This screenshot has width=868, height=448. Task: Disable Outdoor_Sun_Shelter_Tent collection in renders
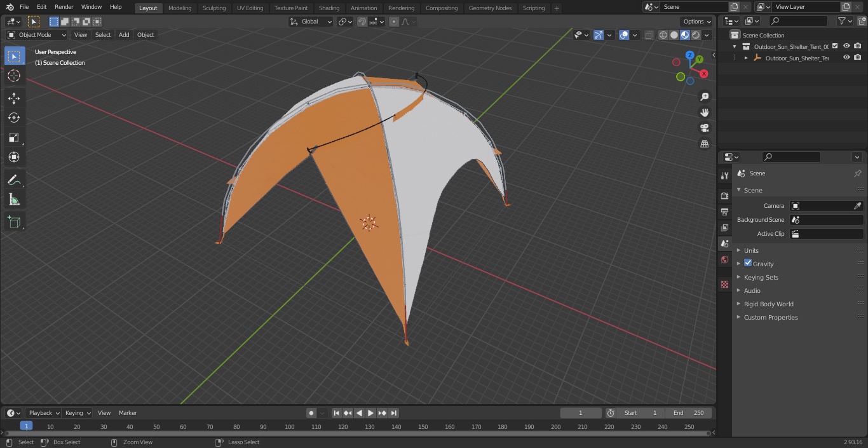click(858, 46)
